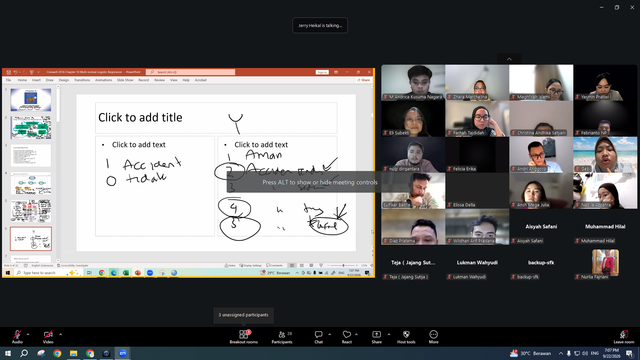Select Muhammad Hilal's participant tile
The width and height of the screenshot is (640, 360).
[x=605, y=227]
